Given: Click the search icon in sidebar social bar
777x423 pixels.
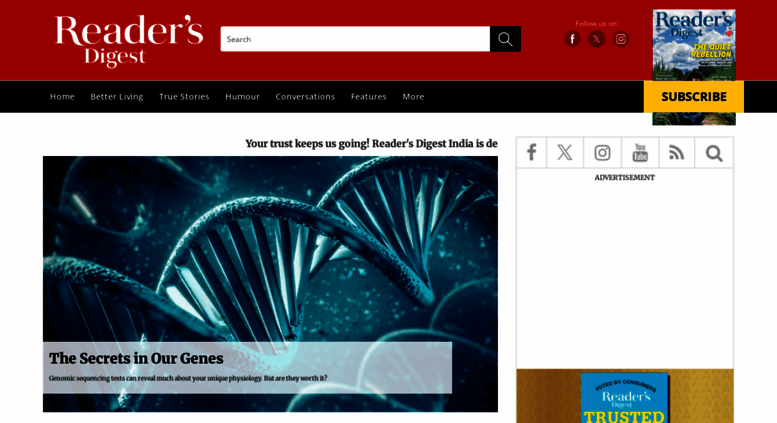Looking at the screenshot, I should pos(714,153).
